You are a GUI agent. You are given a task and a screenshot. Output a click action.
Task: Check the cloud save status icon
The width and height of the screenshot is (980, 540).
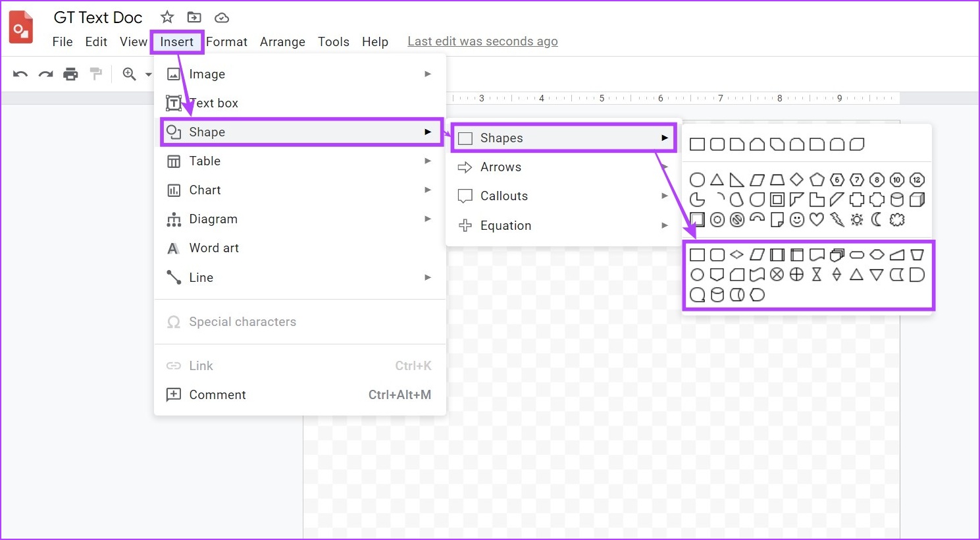click(x=222, y=18)
